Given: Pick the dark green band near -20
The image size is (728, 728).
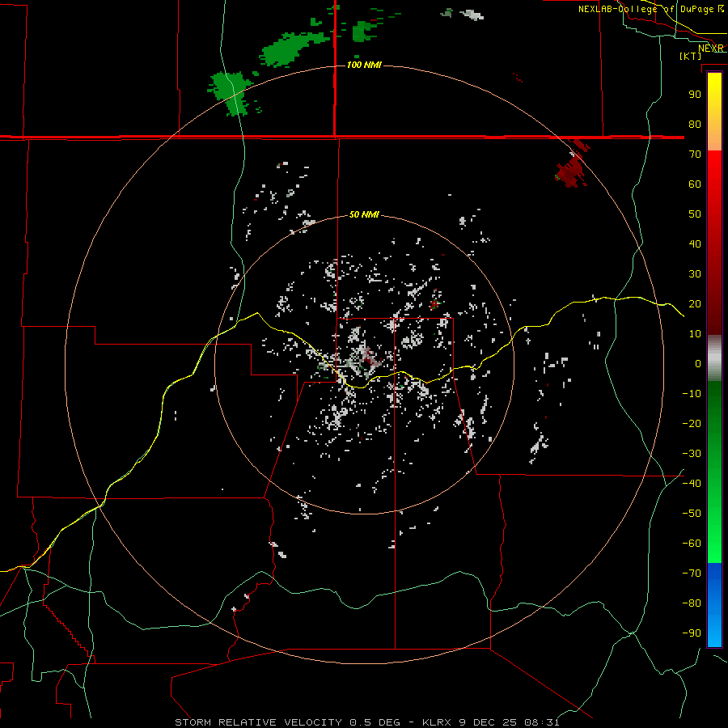Looking at the screenshot, I should tap(714, 418).
